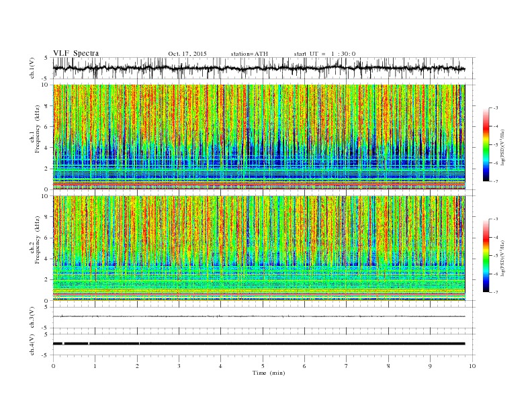This screenshot has width=532, height=411.
Task: Click tick label "5" on the Time axis
Action: [x=263, y=366]
